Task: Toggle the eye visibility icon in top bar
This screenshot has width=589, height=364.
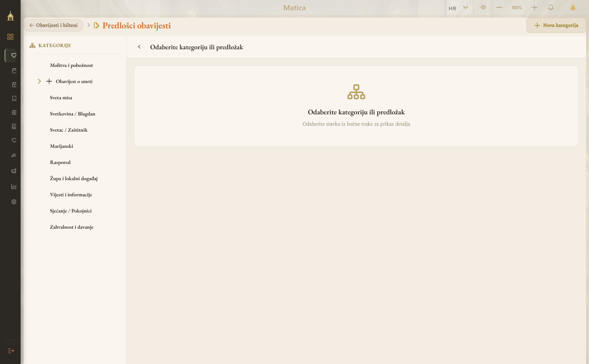Action: (x=483, y=7)
